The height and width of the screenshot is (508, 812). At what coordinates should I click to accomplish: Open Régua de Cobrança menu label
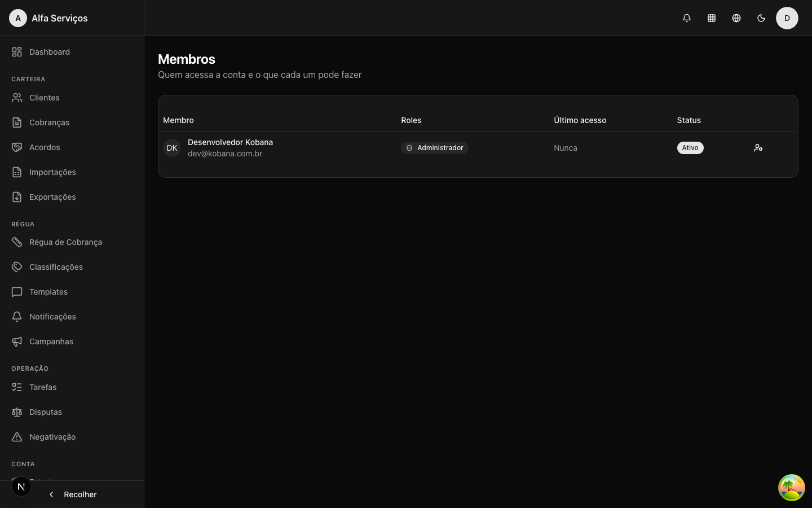point(65,242)
